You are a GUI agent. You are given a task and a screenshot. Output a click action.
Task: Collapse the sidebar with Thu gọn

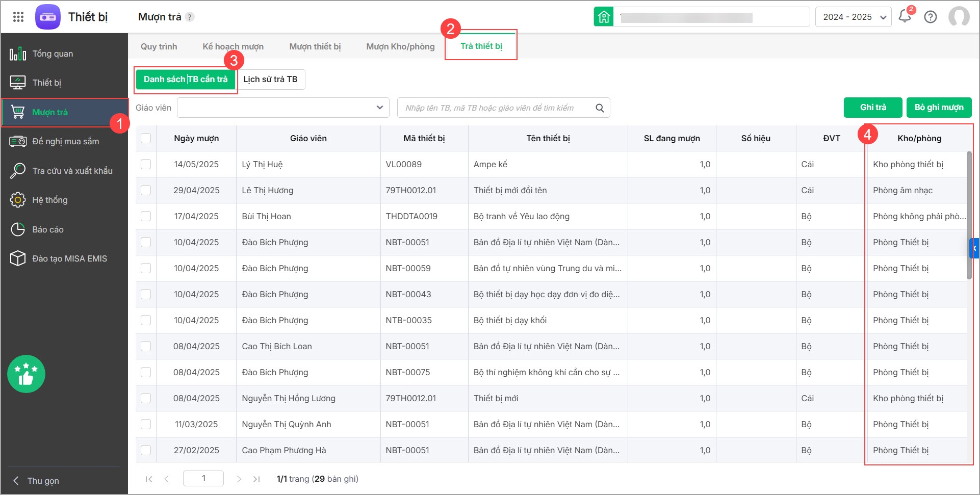click(x=37, y=481)
